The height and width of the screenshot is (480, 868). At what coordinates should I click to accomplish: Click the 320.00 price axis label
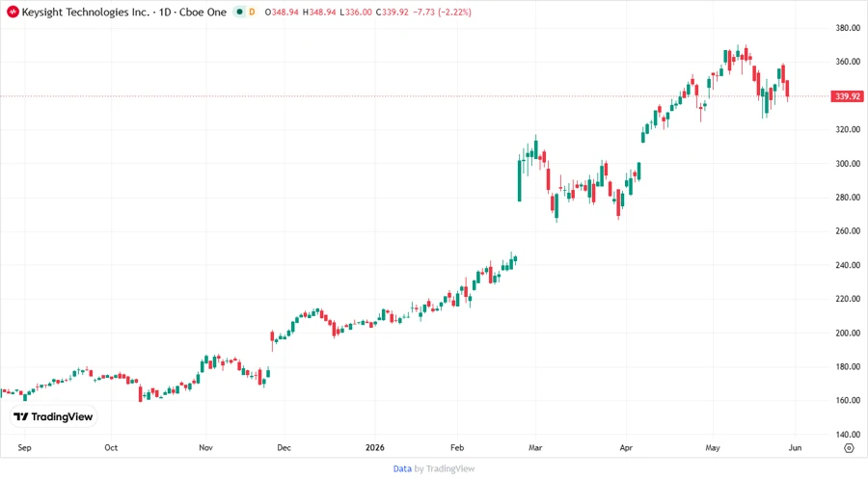(848, 129)
